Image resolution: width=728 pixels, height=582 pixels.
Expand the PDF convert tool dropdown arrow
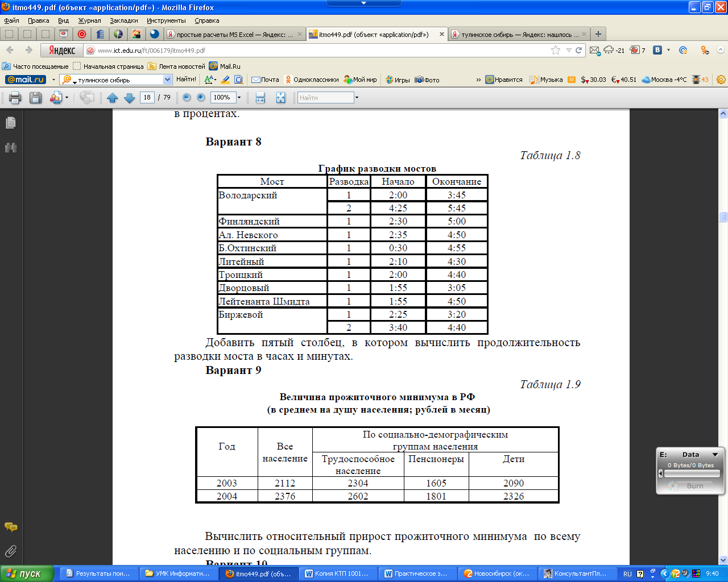coord(67,98)
